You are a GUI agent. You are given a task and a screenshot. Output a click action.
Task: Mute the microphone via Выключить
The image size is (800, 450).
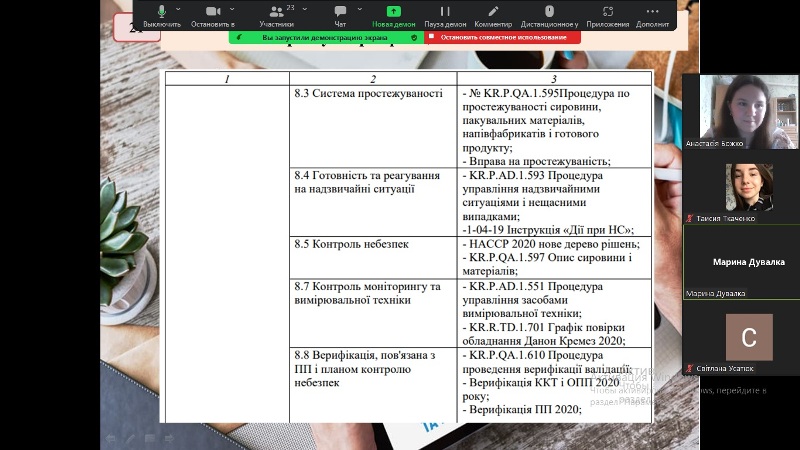(x=162, y=16)
